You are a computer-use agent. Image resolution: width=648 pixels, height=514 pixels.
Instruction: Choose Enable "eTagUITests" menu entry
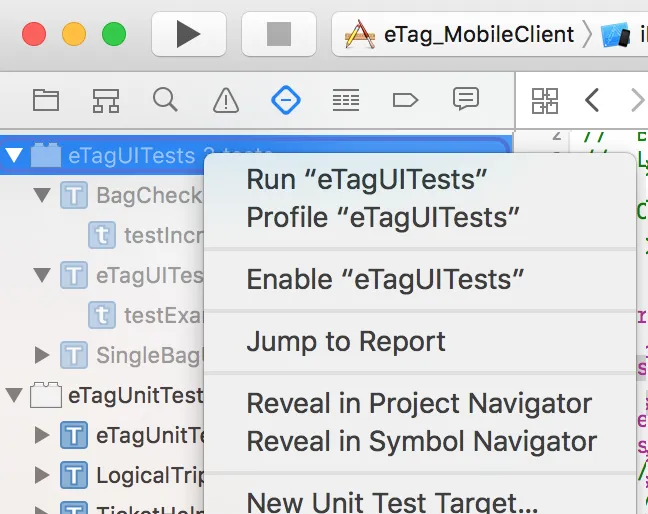pos(385,279)
